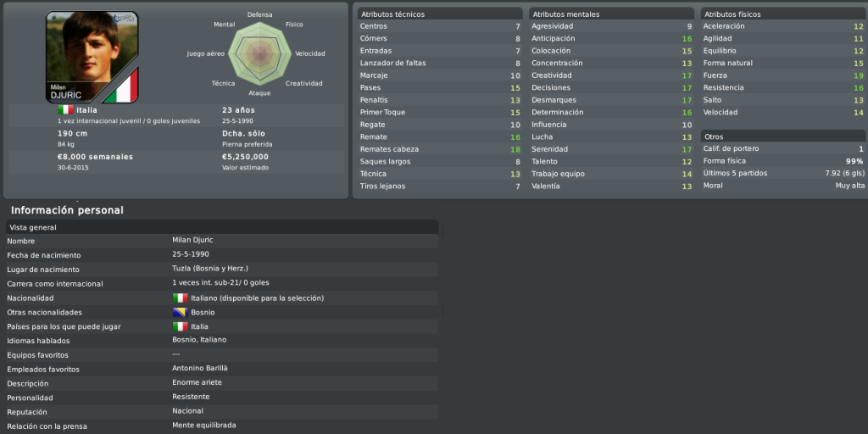
Task: Click the Defensa label on the radar chart
Action: click(259, 15)
